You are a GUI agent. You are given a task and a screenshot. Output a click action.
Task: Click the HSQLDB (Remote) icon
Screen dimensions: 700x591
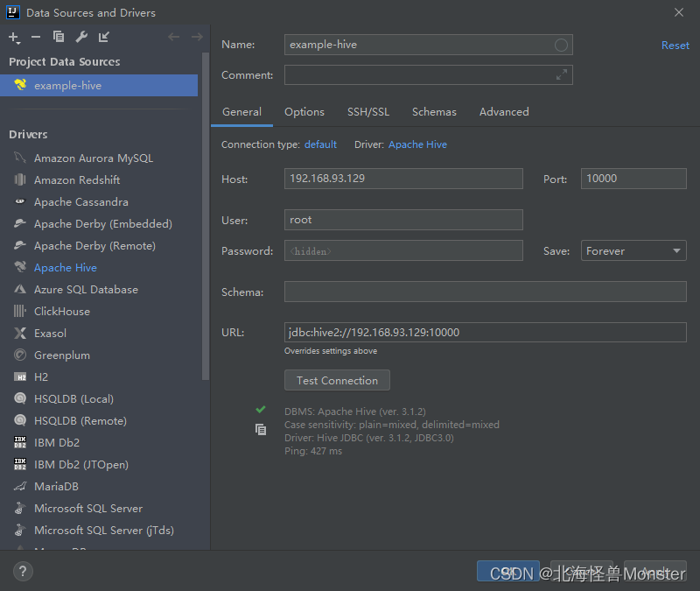click(20, 420)
